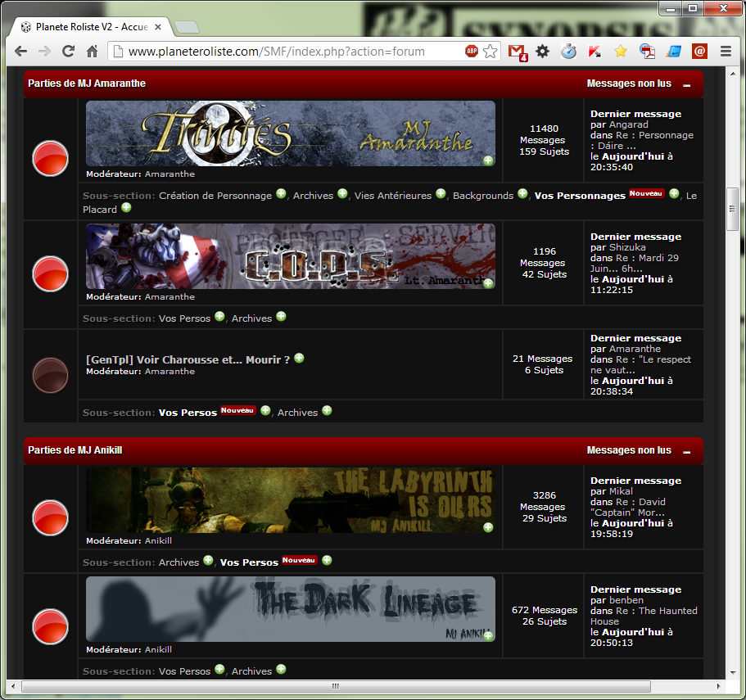
Task: Collapse the Parties de MJ Anikill category
Action: pyautogui.click(x=687, y=451)
